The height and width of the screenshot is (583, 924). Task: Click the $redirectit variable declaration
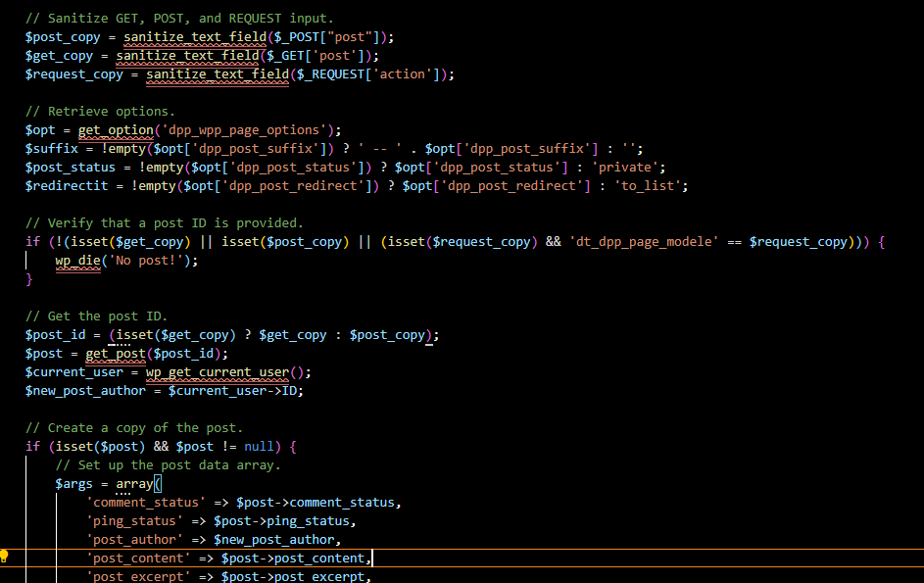pos(67,186)
